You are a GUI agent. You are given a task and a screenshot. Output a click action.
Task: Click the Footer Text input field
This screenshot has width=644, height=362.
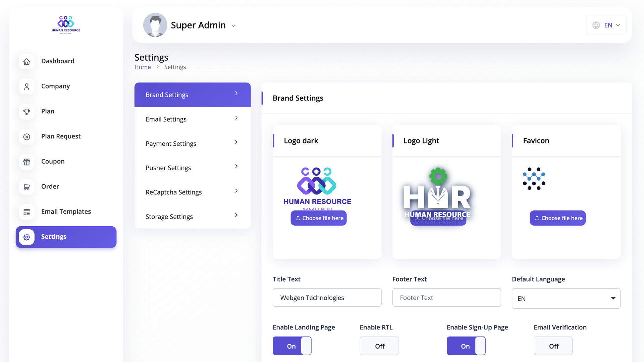tap(446, 298)
